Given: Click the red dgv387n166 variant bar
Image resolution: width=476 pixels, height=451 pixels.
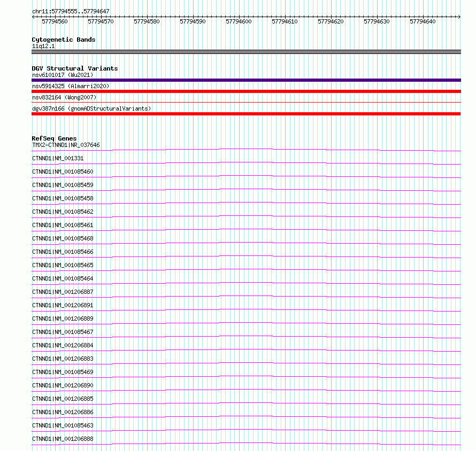Looking at the screenshot, I should pyautogui.click(x=246, y=114).
